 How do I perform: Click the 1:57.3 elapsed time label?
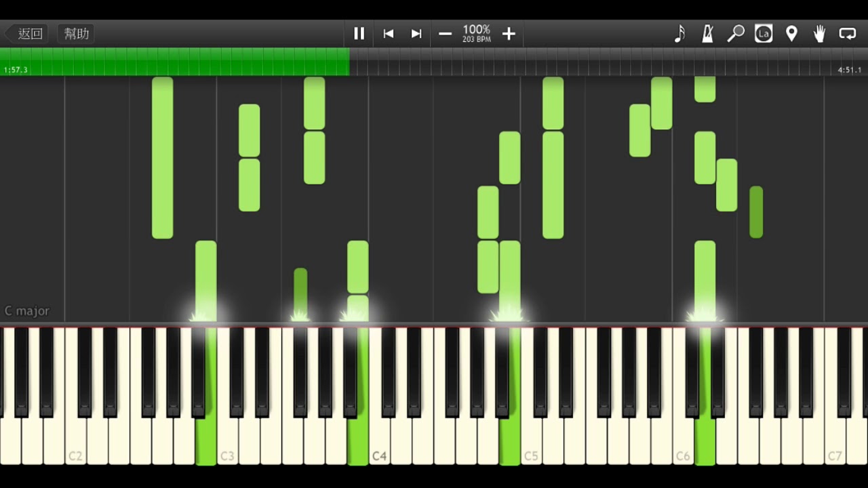(x=16, y=70)
